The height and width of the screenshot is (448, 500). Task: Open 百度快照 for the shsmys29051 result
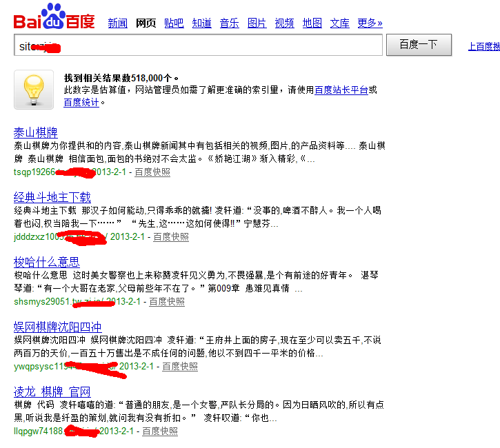tap(167, 301)
